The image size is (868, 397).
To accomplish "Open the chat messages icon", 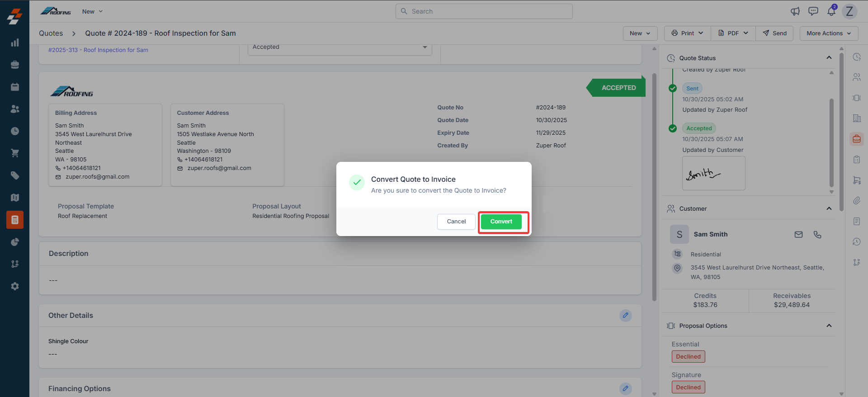I will 813,11.
